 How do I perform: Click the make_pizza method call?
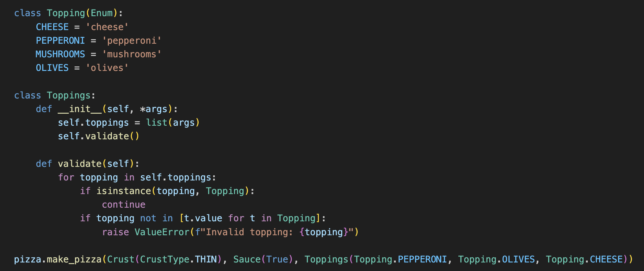pyautogui.click(x=74, y=259)
